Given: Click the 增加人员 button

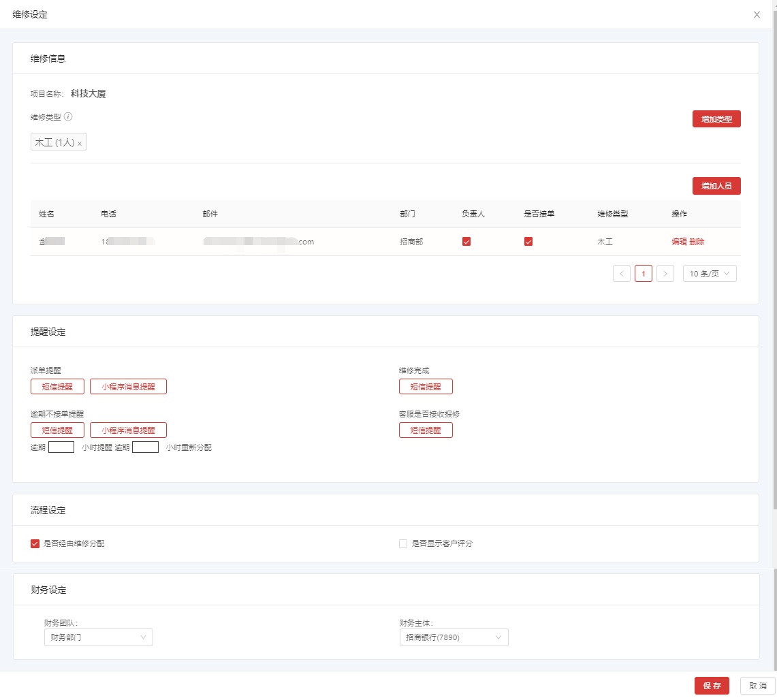Looking at the screenshot, I should [716, 186].
